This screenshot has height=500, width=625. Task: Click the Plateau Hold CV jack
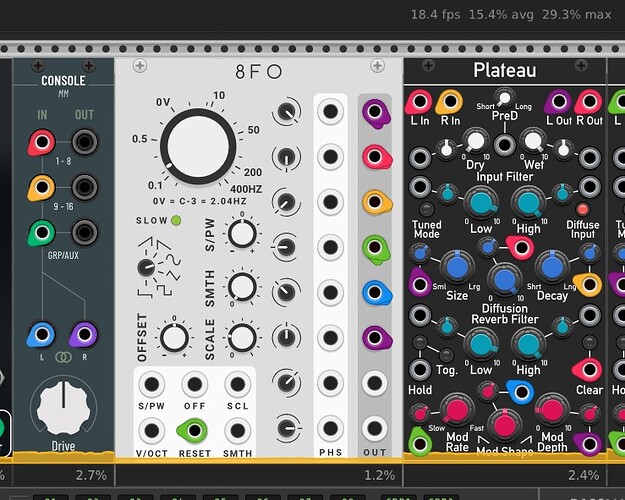click(x=419, y=369)
